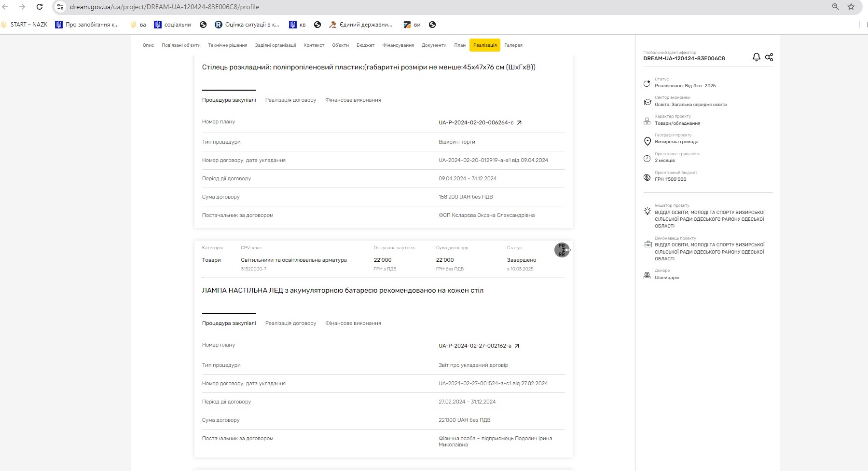The height and width of the screenshot is (471, 868).
Task: Click the site information icon in the address bar
Action: tap(60, 7)
